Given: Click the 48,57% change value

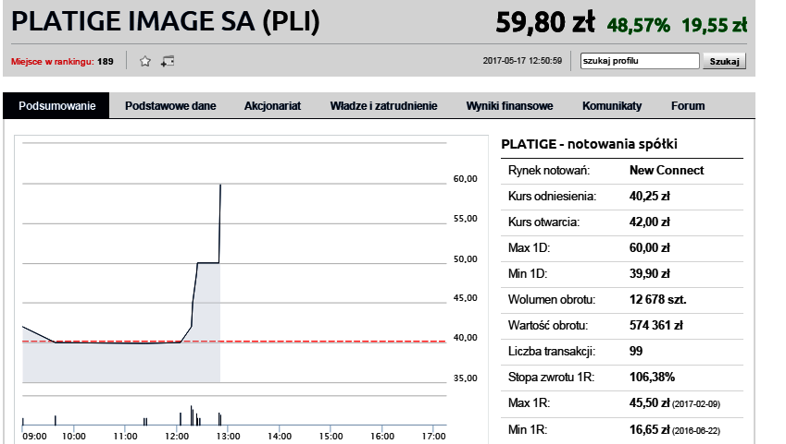Looking at the screenshot, I should point(638,25).
